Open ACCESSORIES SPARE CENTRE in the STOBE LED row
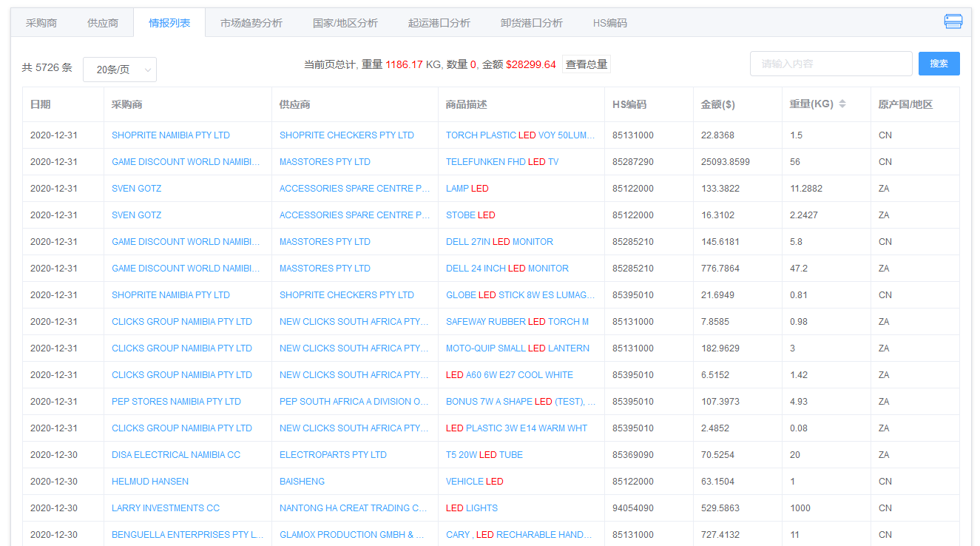This screenshot has height=546, width=980. coord(354,215)
